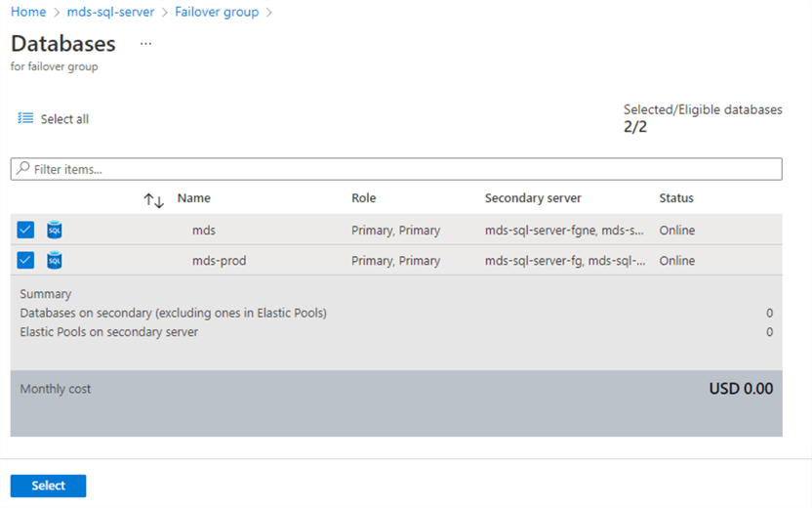Sort by Status column header
Image resolution: width=812 pixels, height=508 pixels.
point(675,198)
